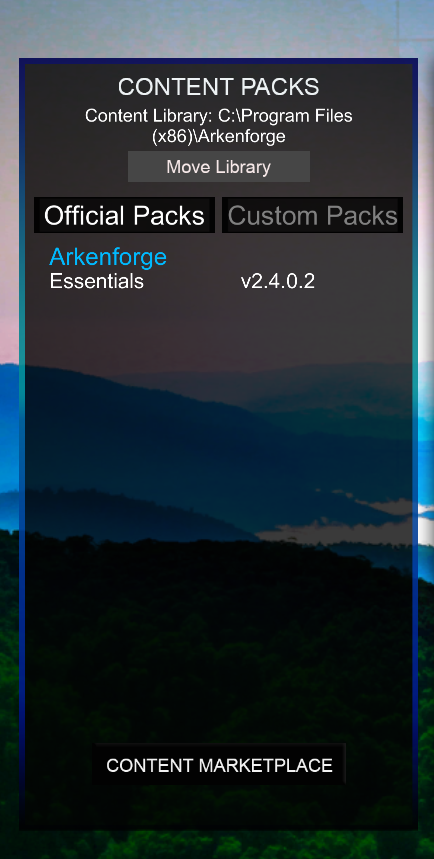Show greyed-out Custom Packs list
This screenshot has height=859, width=434.
click(312, 215)
